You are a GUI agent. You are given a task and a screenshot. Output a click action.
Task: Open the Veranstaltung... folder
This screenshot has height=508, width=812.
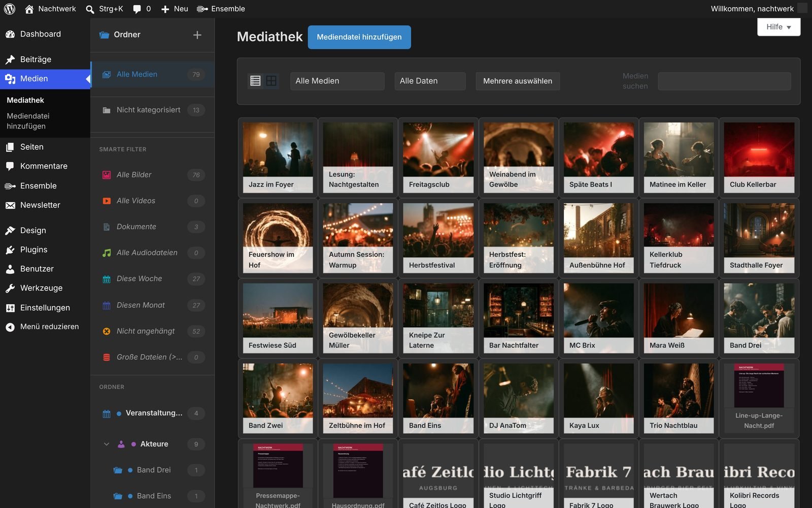click(152, 413)
